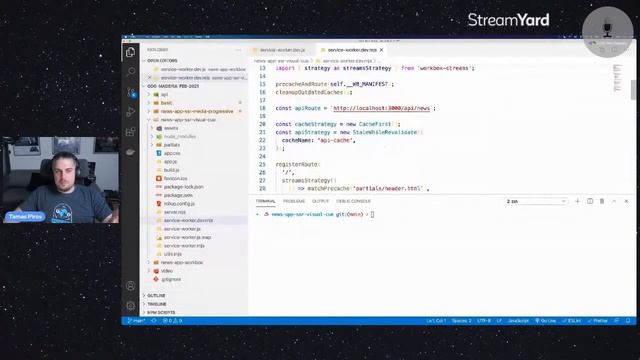The image size is (640, 360).
Task: Open utils.mjs in the file tree
Action: pos(173,254)
